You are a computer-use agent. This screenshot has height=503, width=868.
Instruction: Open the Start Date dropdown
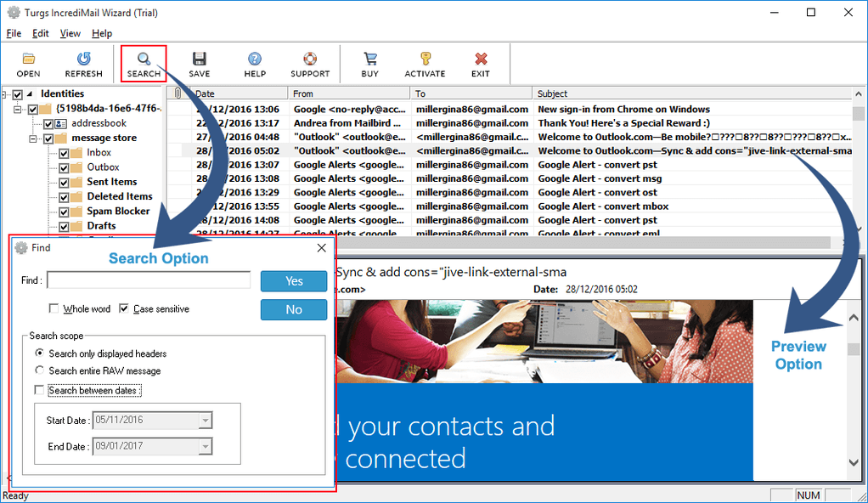[x=205, y=420]
